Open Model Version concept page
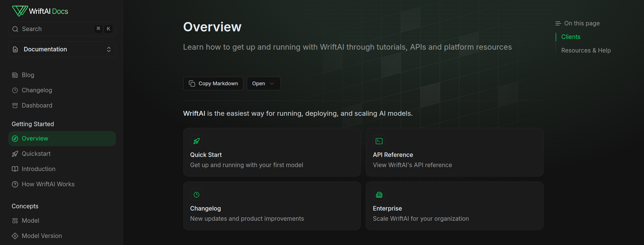The image size is (644, 245). tap(62, 236)
